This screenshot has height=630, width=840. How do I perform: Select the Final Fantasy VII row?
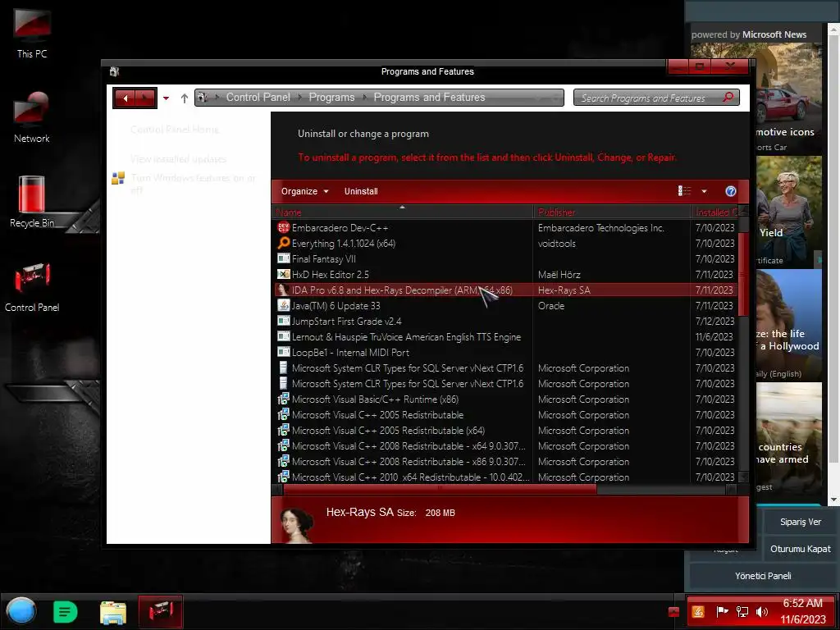[505, 258]
